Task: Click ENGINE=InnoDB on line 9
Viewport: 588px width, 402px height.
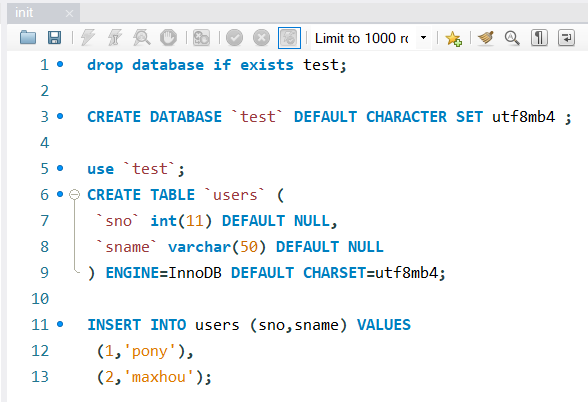Action: tap(164, 273)
